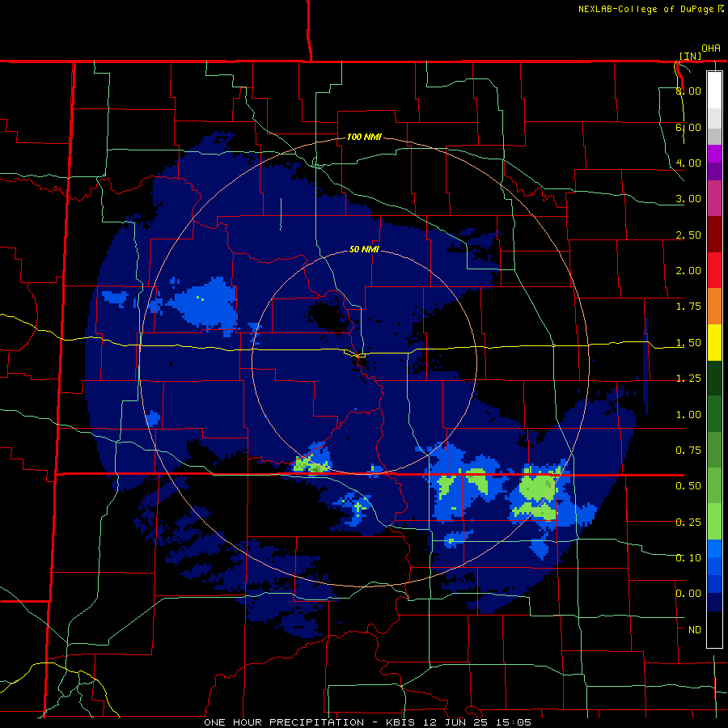
Task: Click the 0.00 legend value
Action: 688,594
